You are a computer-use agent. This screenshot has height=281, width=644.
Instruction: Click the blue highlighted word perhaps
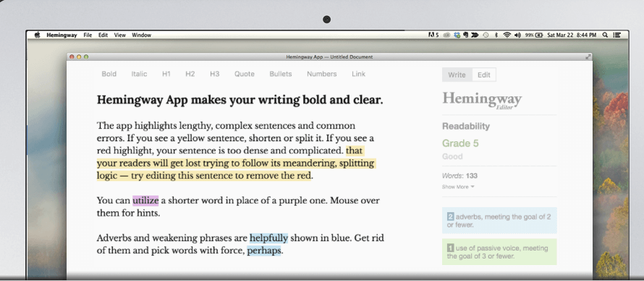[x=263, y=251]
